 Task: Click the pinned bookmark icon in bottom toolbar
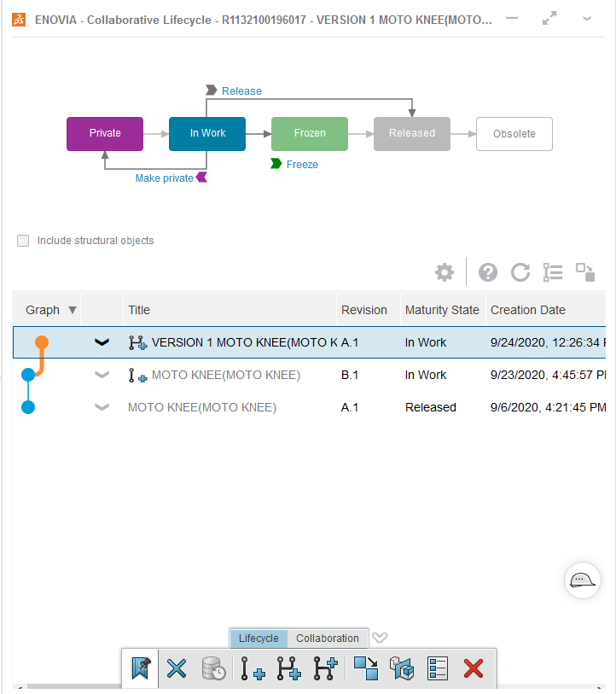click(x=141, y=668)
